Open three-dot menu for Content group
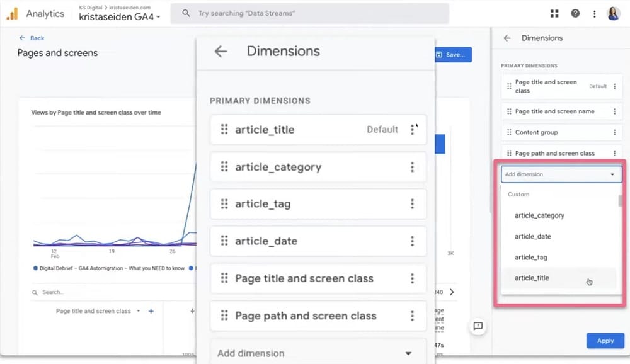Screen dimensions: 630x364 tap(614, 132)
